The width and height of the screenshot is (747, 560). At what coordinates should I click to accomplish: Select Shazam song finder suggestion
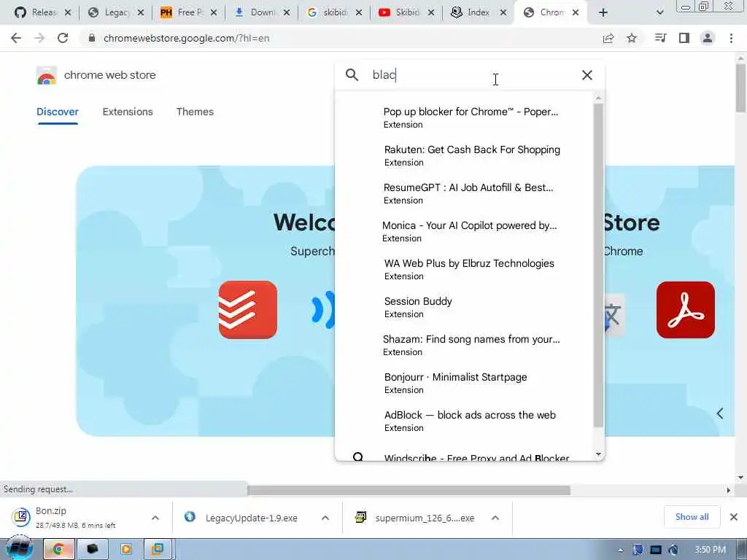(465, 345)
